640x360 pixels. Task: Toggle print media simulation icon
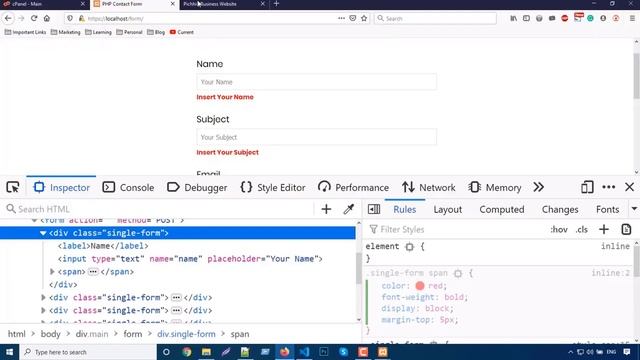(626, 229)
